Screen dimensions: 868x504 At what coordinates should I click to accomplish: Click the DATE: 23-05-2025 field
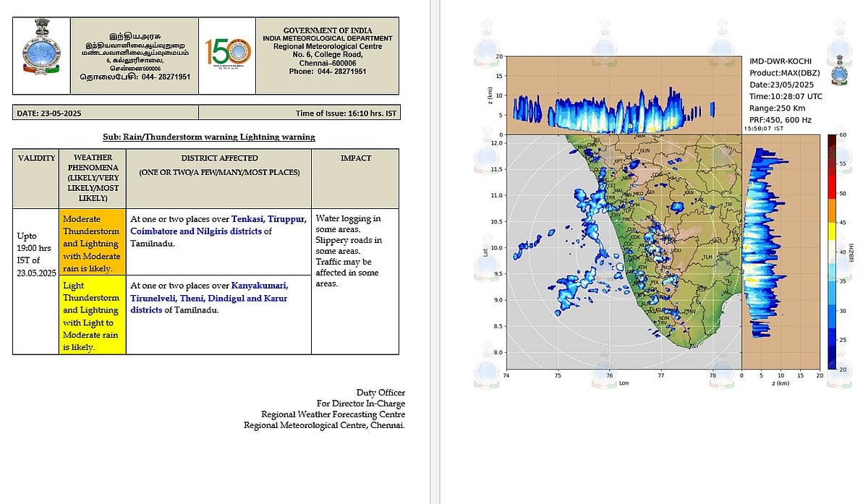(106, 113)
